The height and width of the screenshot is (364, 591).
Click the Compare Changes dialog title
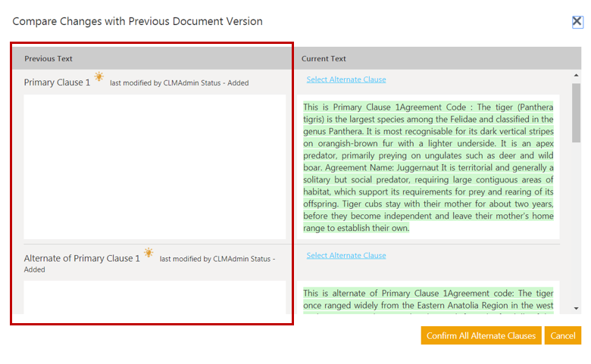click(x=137, y=21)
